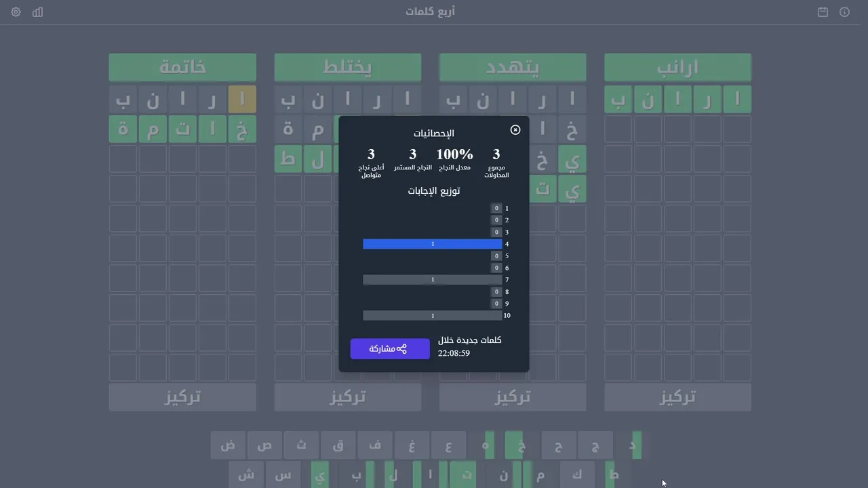The image size is (868, 488).
Task: Click the توزيع الإجابات heading
Action: [434, 191]
